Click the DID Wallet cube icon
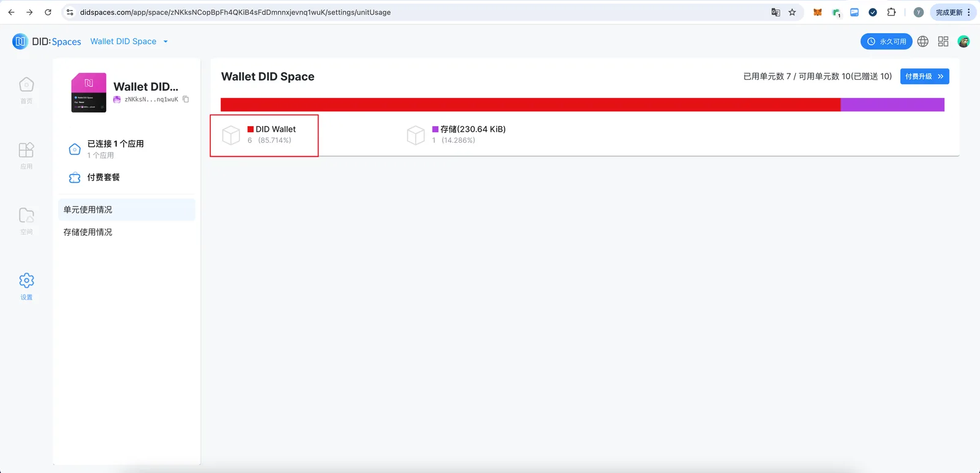The height and width of the screenshot is (473, 980). point(231,135)
